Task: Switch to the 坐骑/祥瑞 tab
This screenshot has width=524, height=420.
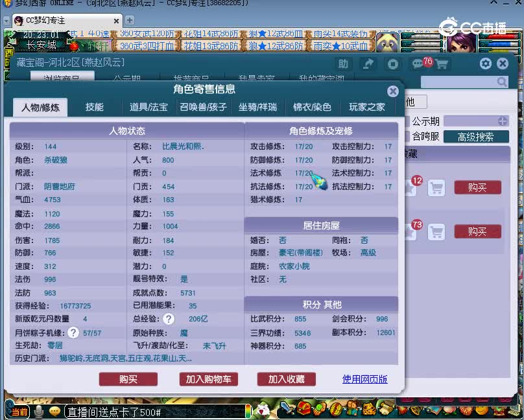Action: 257,107
